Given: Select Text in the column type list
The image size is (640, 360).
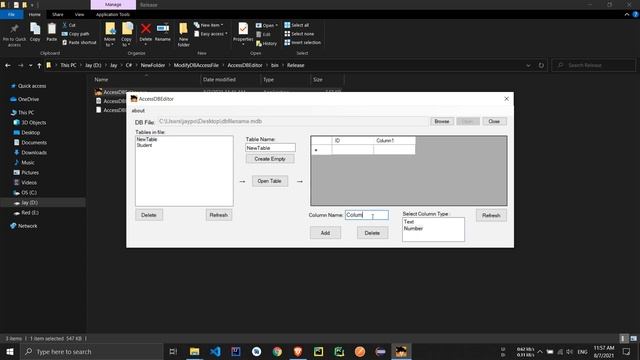Looking at the screenshot, I should [x=409, y=222].
